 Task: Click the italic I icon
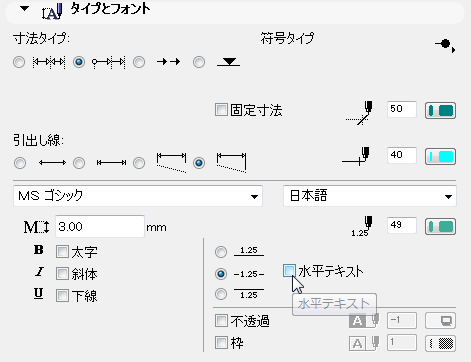(x=39, y=272)
